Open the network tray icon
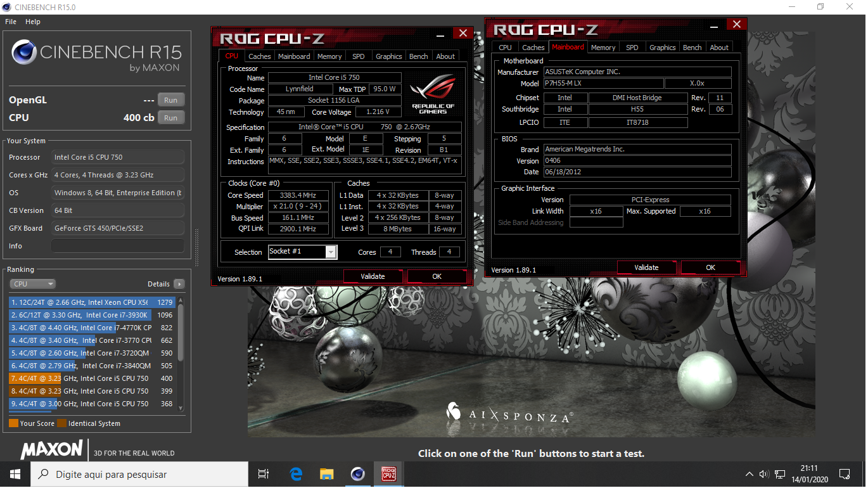The image size is (868, 488). [x=779, y=474]
